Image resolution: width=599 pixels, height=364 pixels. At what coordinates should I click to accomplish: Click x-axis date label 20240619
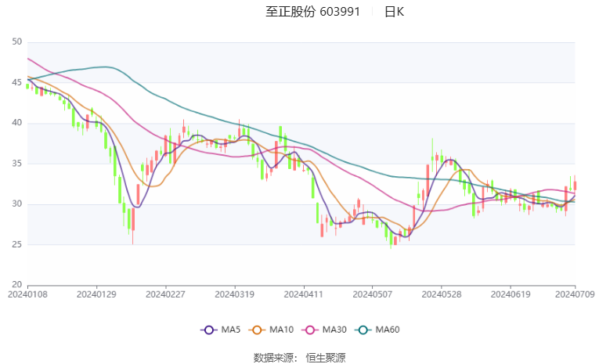(x=511, y=294)
